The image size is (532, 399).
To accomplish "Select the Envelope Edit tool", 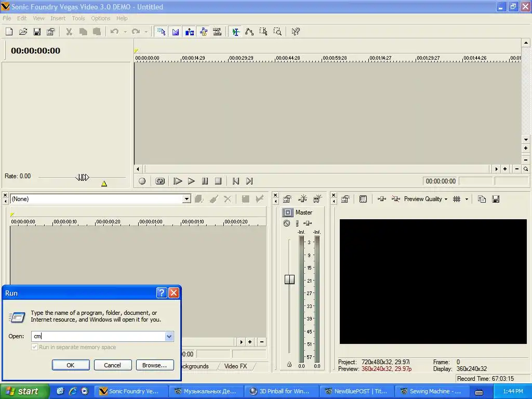I will point(249,32).
